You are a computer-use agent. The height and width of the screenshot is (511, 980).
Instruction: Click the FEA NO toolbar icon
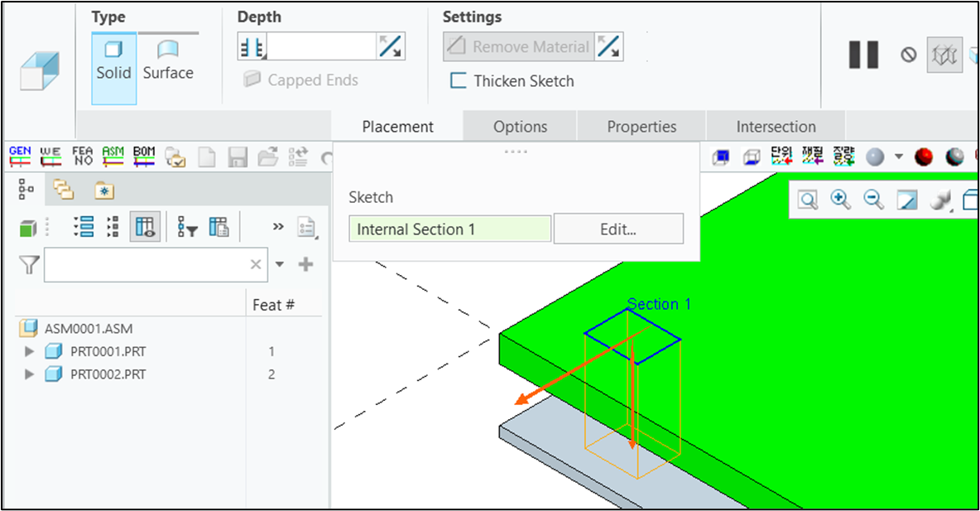[82, 157]
